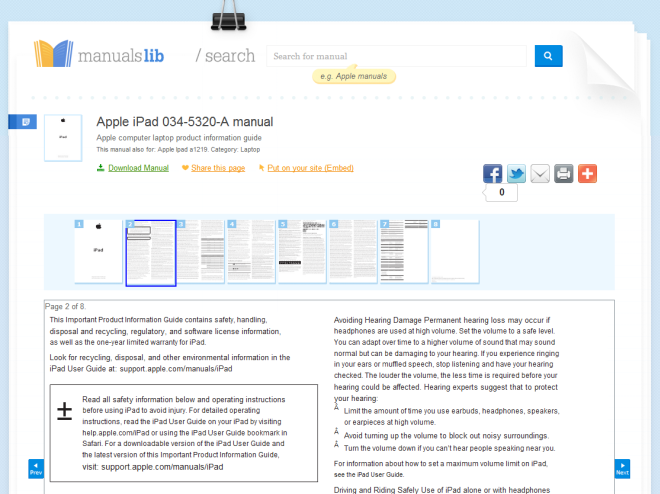The image size is (660, 494).
Task: Click the blue search magnifier button
Action: point(548,56)
